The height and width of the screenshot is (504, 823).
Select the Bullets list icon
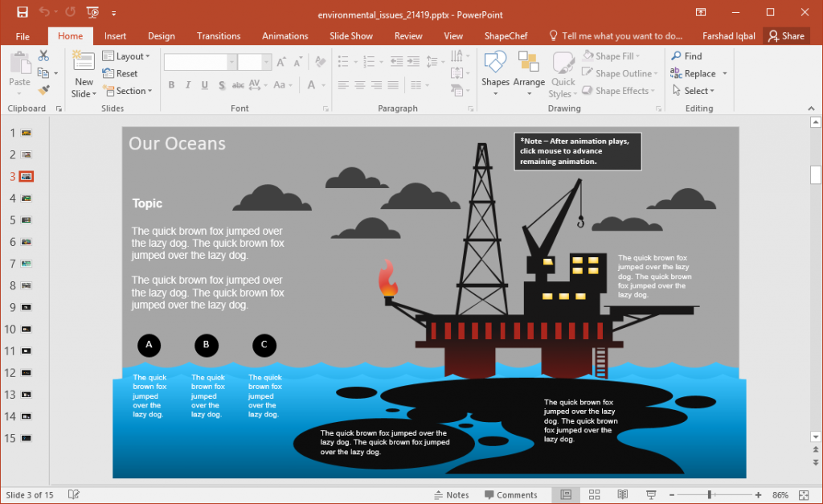coord(342,61)
